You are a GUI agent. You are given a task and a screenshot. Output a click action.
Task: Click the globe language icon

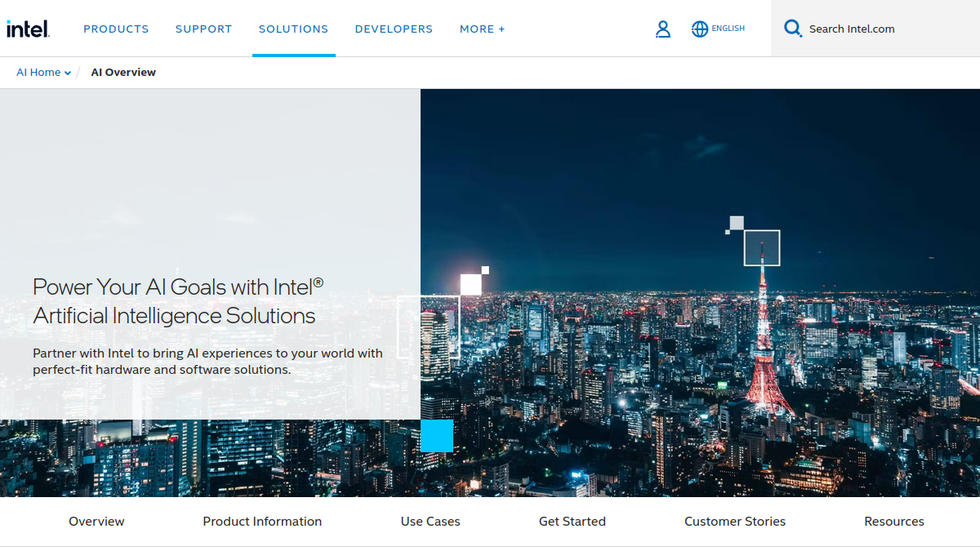coord(700,29)
